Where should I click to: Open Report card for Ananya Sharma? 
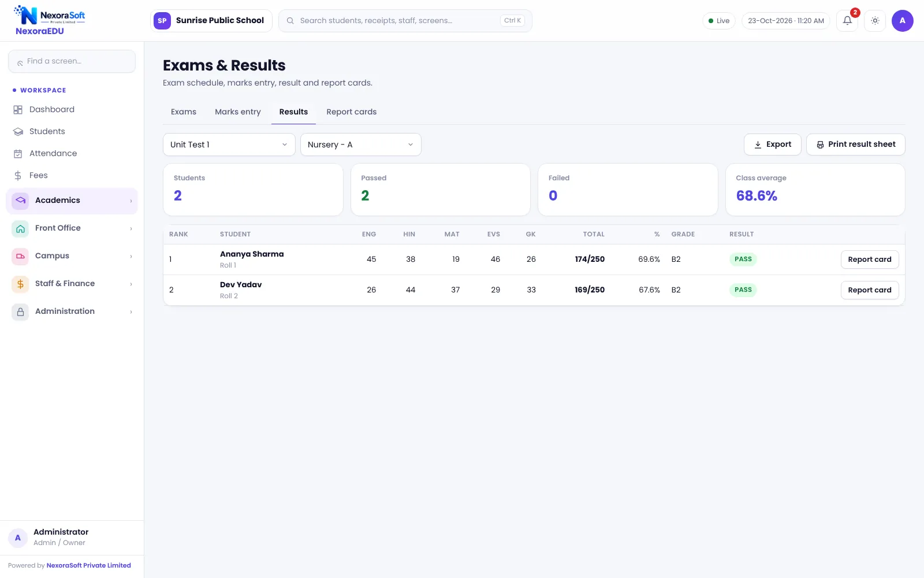pos(870,260)
